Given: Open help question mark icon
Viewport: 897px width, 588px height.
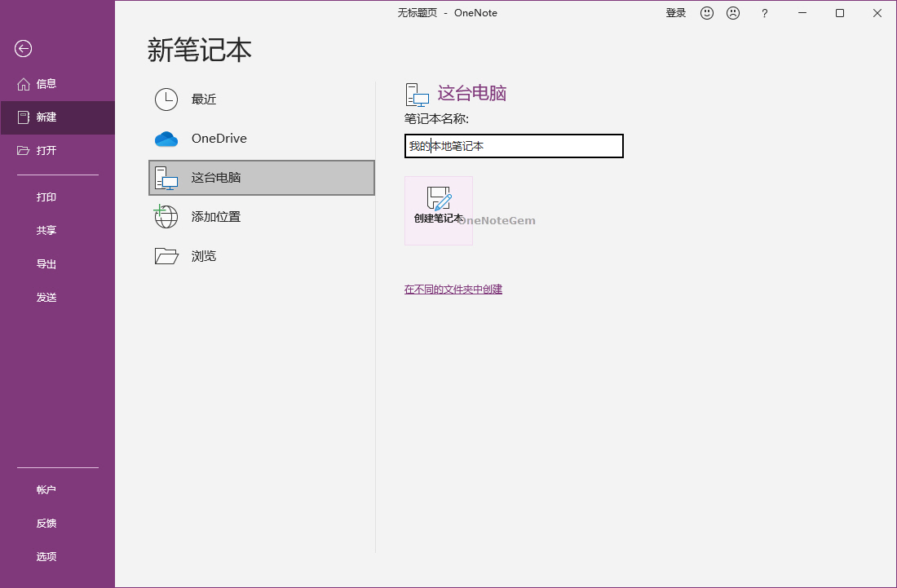Looking at the screenshot, I should click(x=765, y=13).
